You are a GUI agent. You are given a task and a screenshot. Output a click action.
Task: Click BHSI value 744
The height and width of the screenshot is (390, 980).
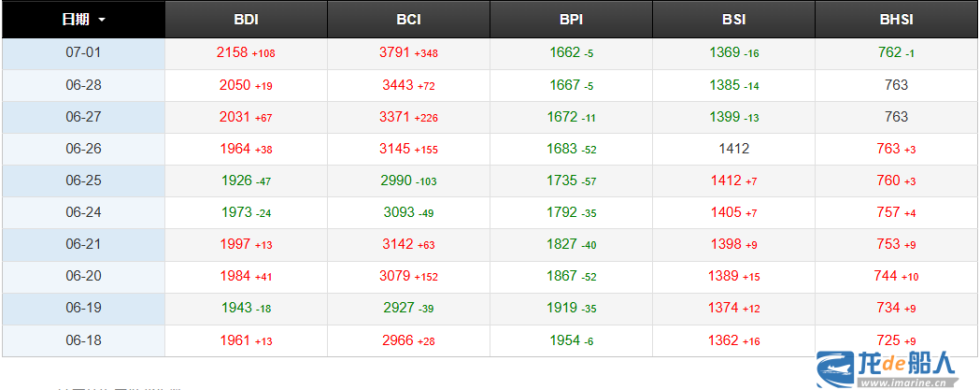886,276
